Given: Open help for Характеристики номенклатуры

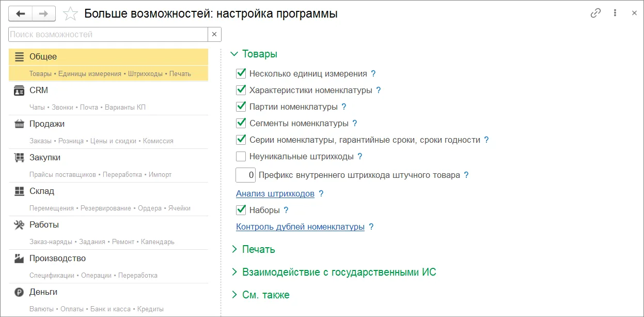Looking at the screenshot, I should click(x=379, y=90).
